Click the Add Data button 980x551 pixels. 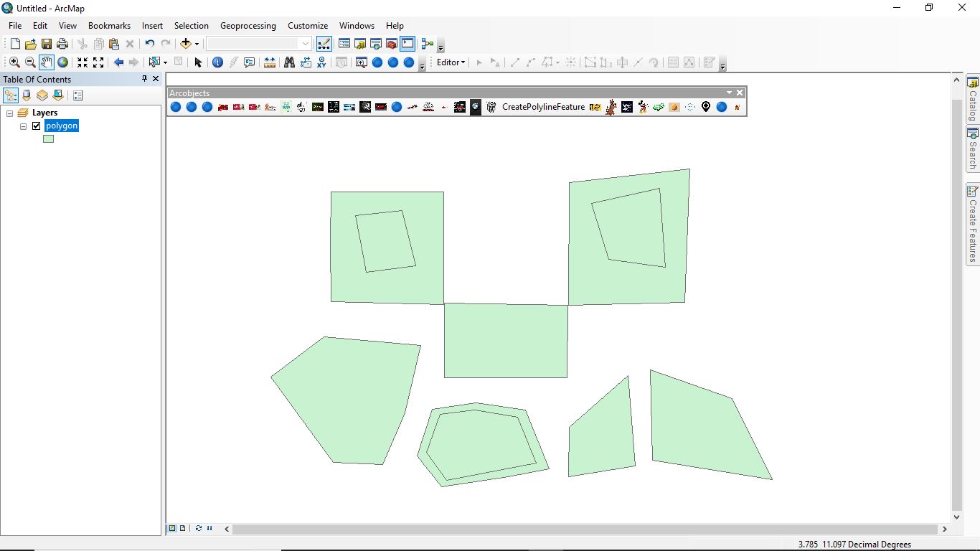click(186, 44)
